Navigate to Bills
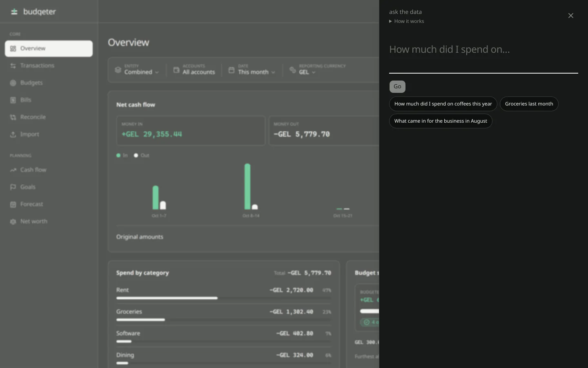Screen dimensions: 588x368 click(x=49, y=100)
